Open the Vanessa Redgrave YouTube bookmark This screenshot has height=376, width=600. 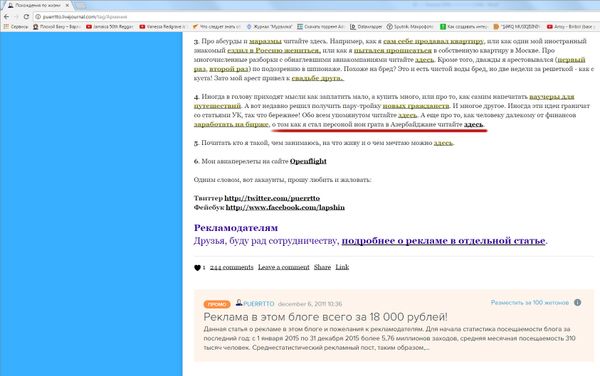point(163,27)
